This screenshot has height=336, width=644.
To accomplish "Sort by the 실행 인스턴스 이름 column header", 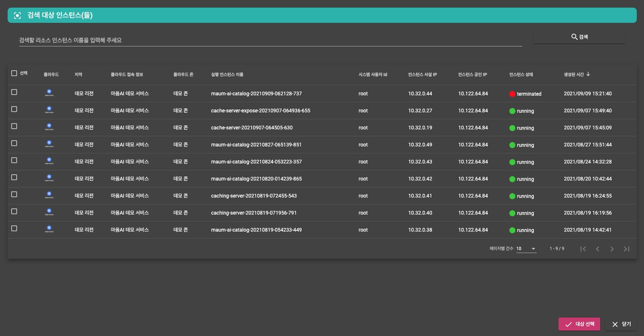I will point(227,74).
